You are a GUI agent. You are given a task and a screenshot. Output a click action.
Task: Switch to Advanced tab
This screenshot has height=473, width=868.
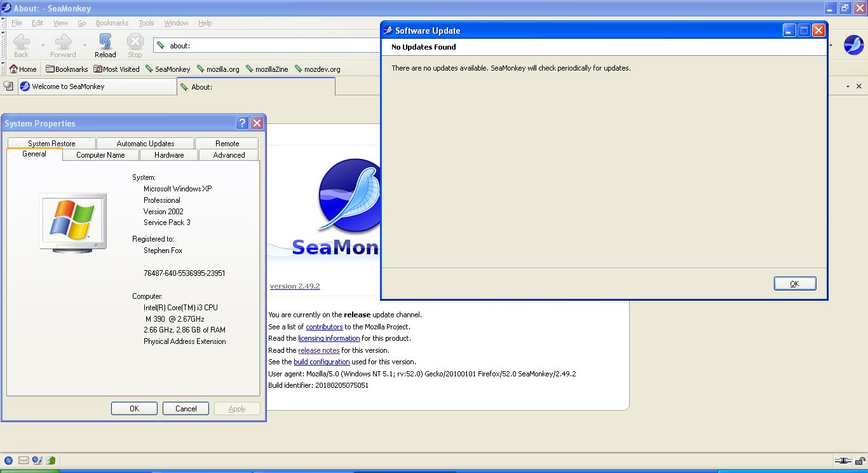[229, 155]
